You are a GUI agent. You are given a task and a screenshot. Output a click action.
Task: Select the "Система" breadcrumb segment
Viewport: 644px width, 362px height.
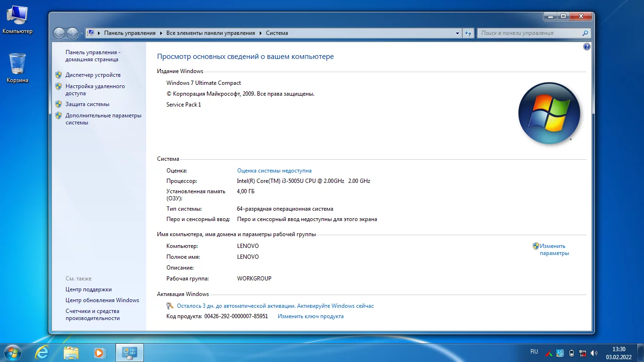277,33
